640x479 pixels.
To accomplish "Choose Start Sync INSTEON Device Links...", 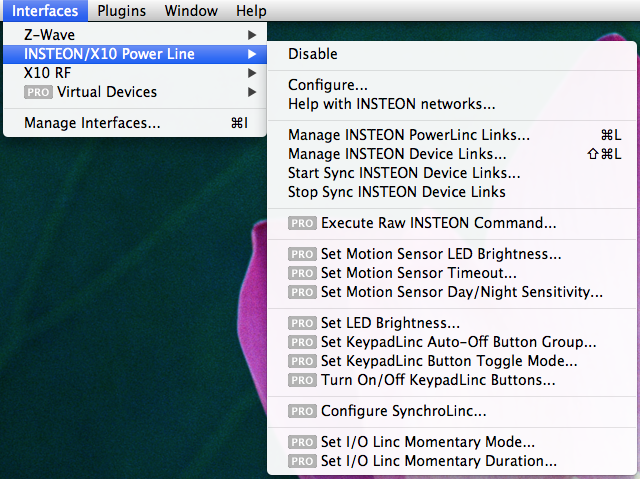I will tap(452, 173).
